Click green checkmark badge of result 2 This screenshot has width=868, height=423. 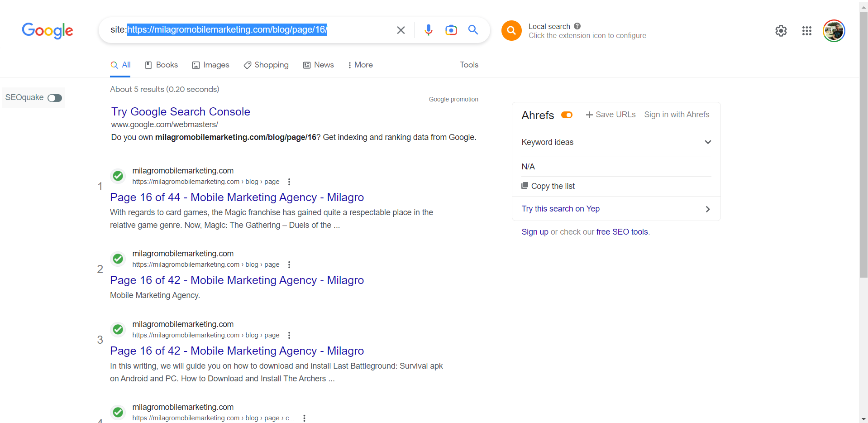point(118,259)
